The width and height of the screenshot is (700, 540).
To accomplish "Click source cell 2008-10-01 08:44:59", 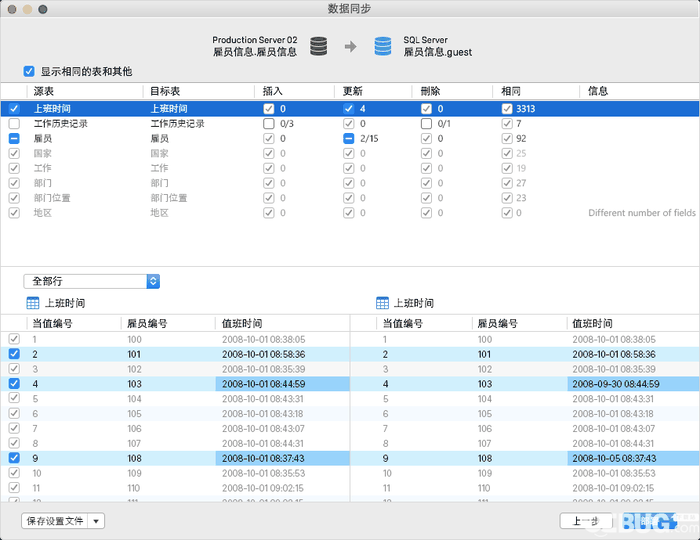I will (282, 384).
